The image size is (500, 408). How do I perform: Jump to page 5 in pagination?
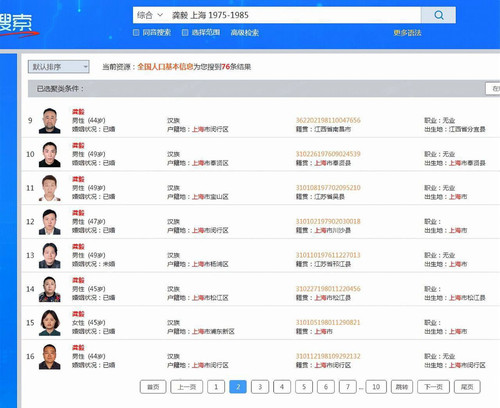coord(304,387)
